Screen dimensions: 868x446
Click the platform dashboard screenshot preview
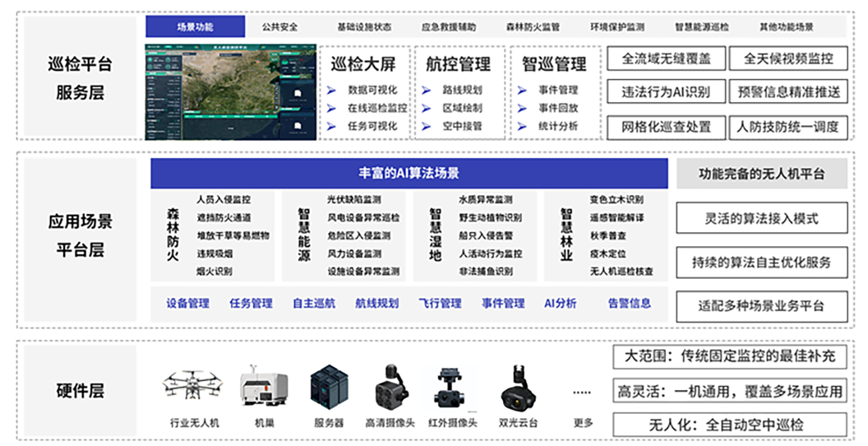click(231, 91)
